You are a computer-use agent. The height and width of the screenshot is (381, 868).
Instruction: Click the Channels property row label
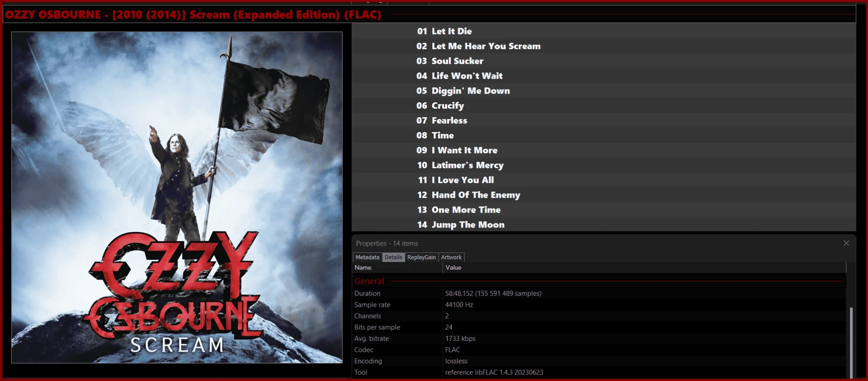tap(368, 316)
